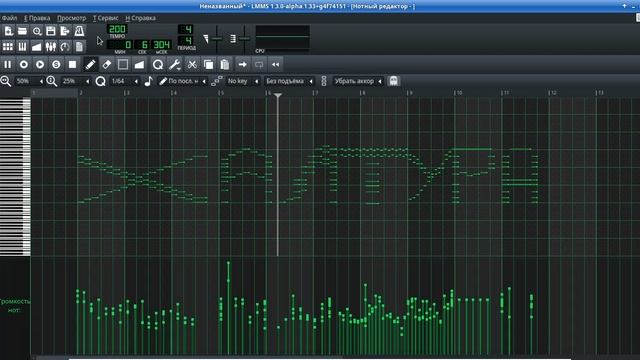Show the Piano Roll keyboard icon
This screenshot has width=640, height=360.
tap(22, 47)
